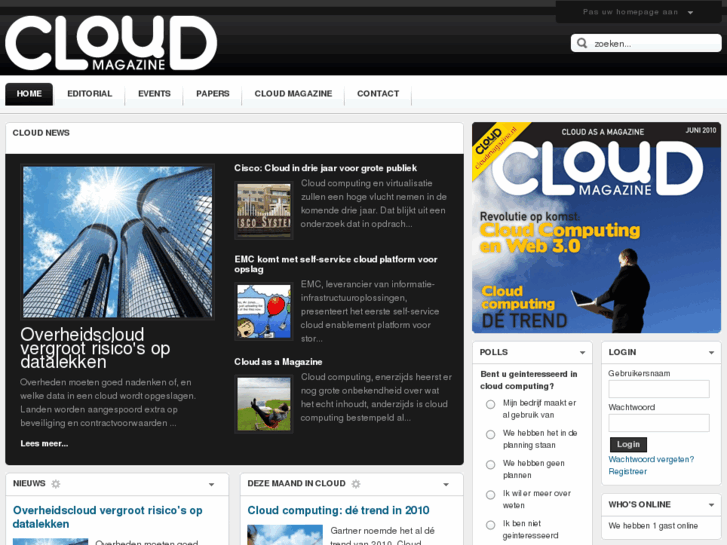The image size is (727, 545).
Task: Collapse the LOGIN panel arrow
Action: [711, 353]
